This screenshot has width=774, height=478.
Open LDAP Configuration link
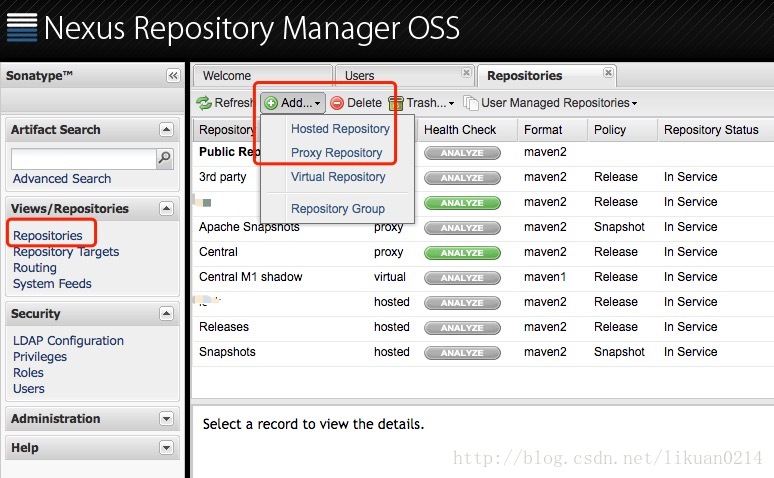[68, 341]
